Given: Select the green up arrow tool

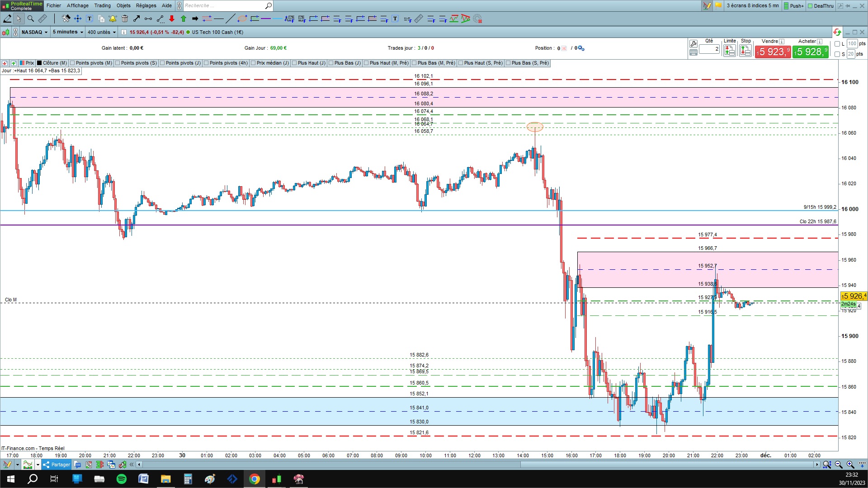Looking at the screenshot, I should click(x=184, y=19).
